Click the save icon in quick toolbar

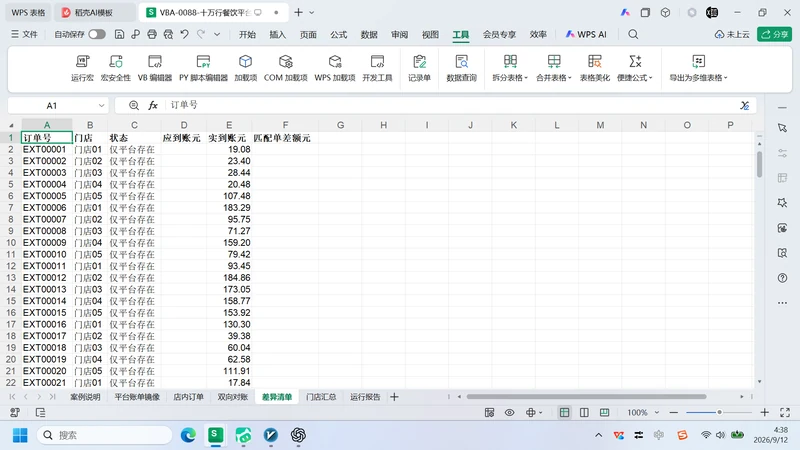(119, 34)
